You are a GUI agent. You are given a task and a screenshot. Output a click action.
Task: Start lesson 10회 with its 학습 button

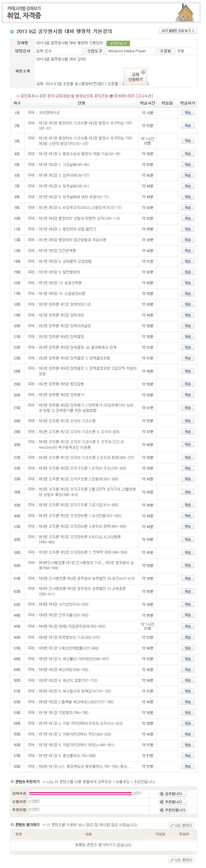tap(187, 218)
